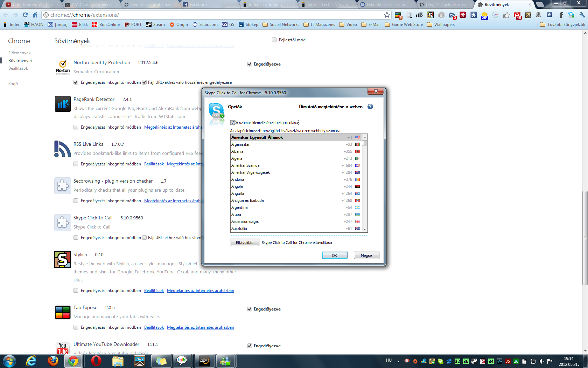
Task: Enable incognito mode for RSS Live Links
Action: coord(76,164)
